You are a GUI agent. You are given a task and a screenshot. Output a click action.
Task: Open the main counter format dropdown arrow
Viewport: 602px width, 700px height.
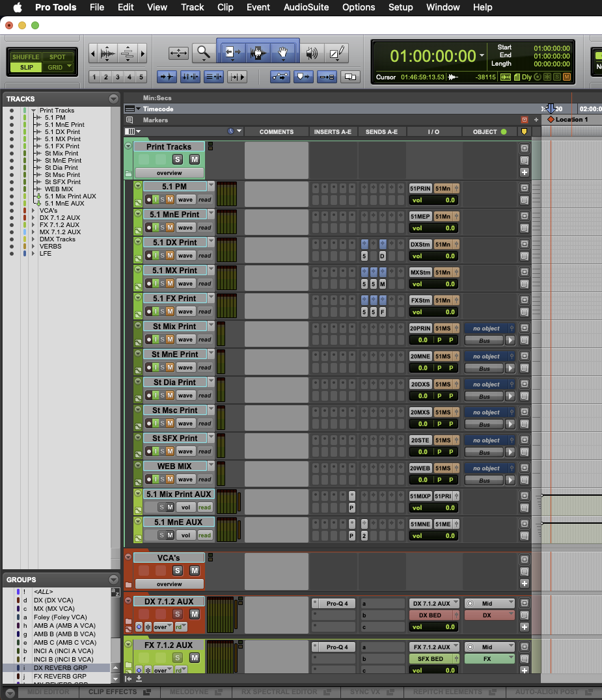(x=482, y=56)
